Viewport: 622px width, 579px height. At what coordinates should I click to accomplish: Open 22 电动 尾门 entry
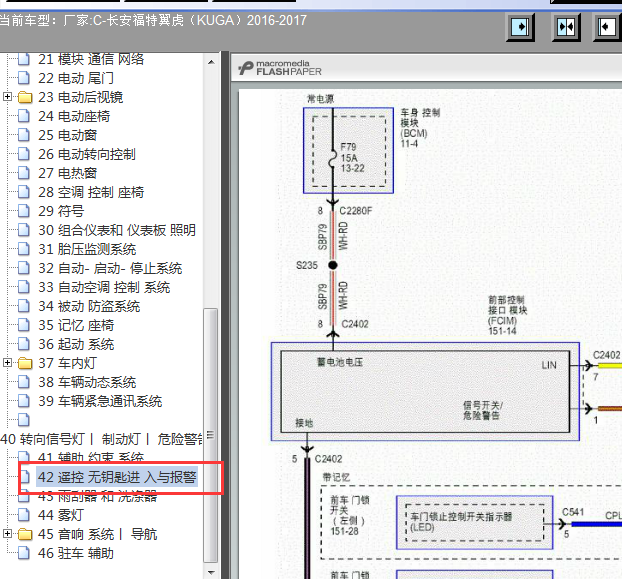tap(76, 78)
